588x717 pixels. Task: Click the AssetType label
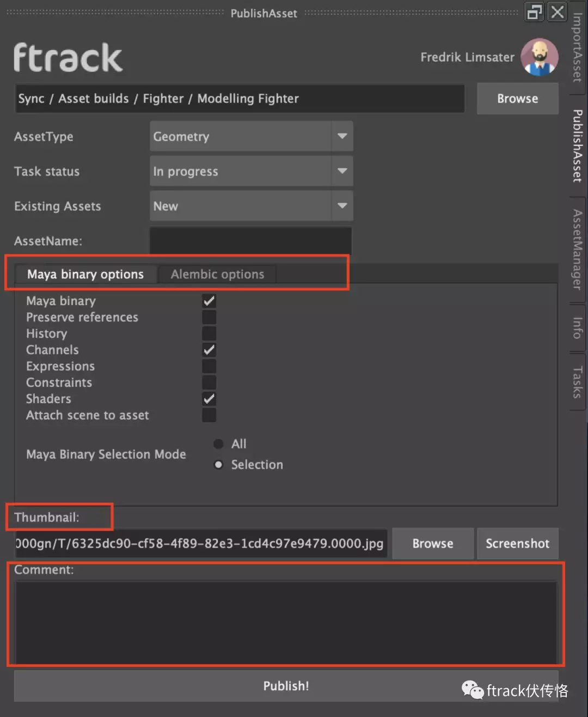point(44,137)
